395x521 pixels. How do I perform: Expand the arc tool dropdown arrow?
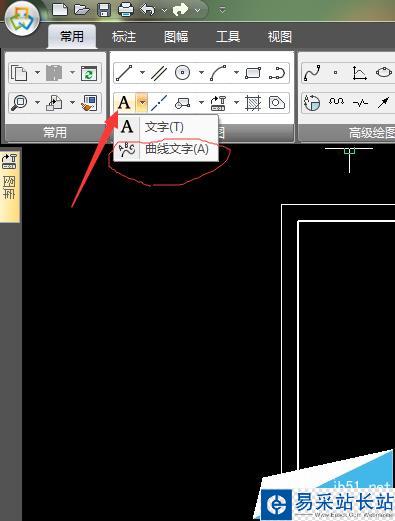236,73
